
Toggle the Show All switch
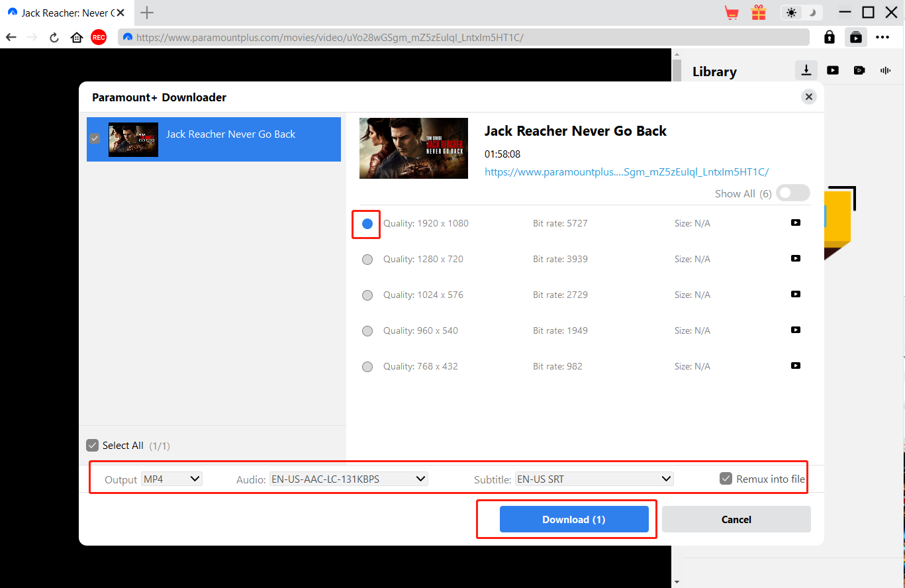coord(792,193)
